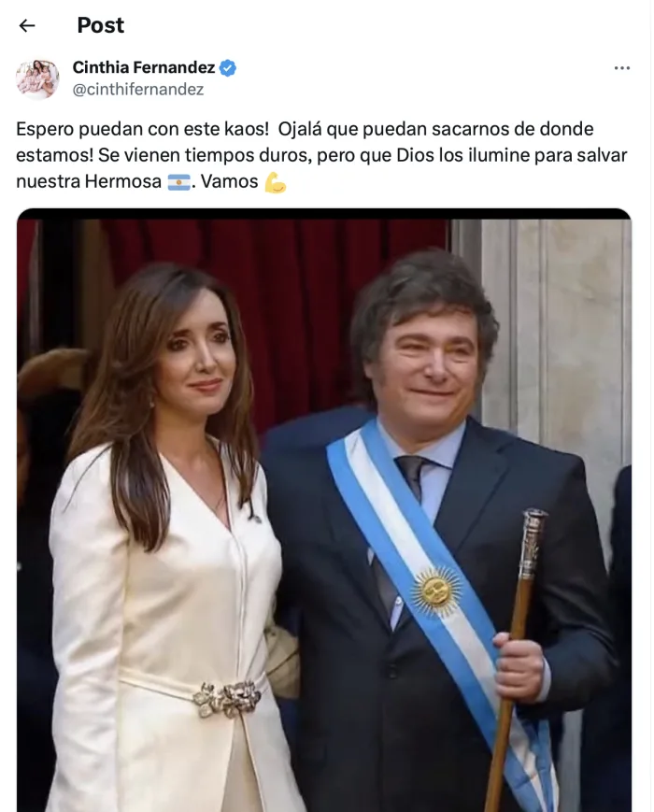Click the floral belt brooch in photo
Image resolution: width=654 pixels, height=812 pixels.
[227, 697]
